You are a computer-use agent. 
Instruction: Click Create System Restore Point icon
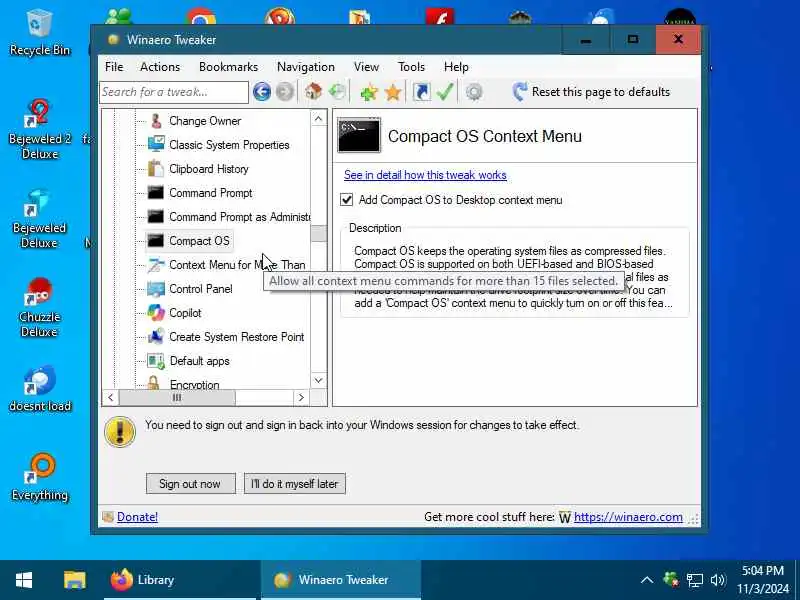point(156,336)
